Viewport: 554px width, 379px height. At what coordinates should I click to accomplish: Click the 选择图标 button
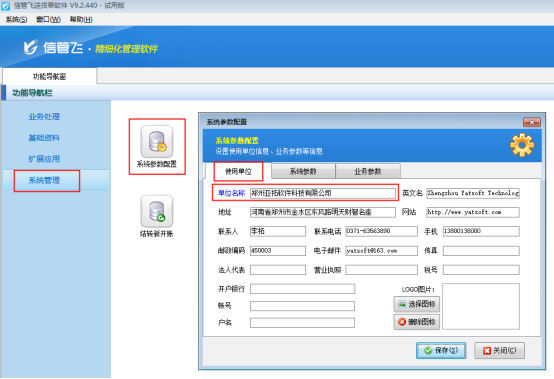(417, 304)
